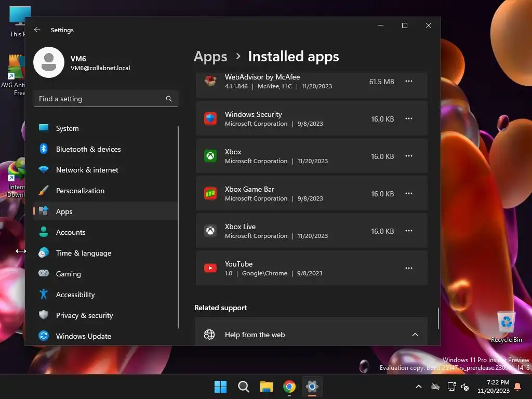
Task: Select the Apps category in the sidebar
Action: click(x=105, y=211)
